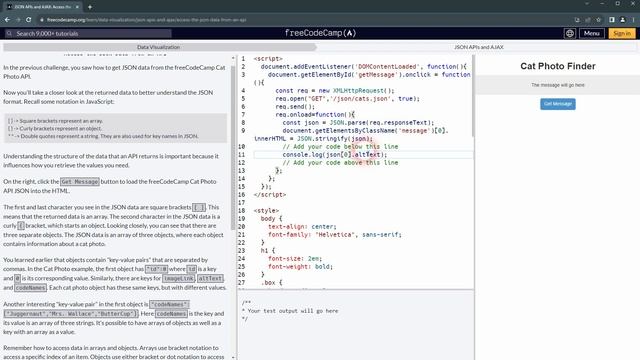Screen dimensions: 640x360
Task: Click 'The message will go here' box
Action: (558, 85)
